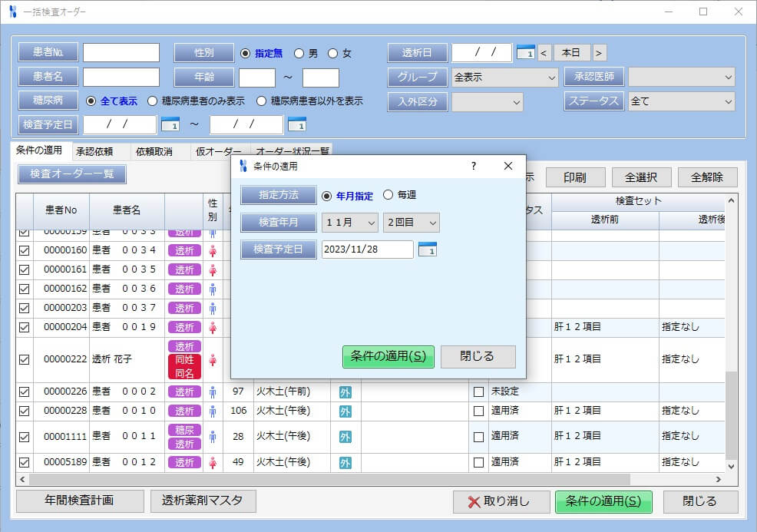Open the calendar icon beside 検査予定日 in dialog
The image size is (757, 532).
428,249
